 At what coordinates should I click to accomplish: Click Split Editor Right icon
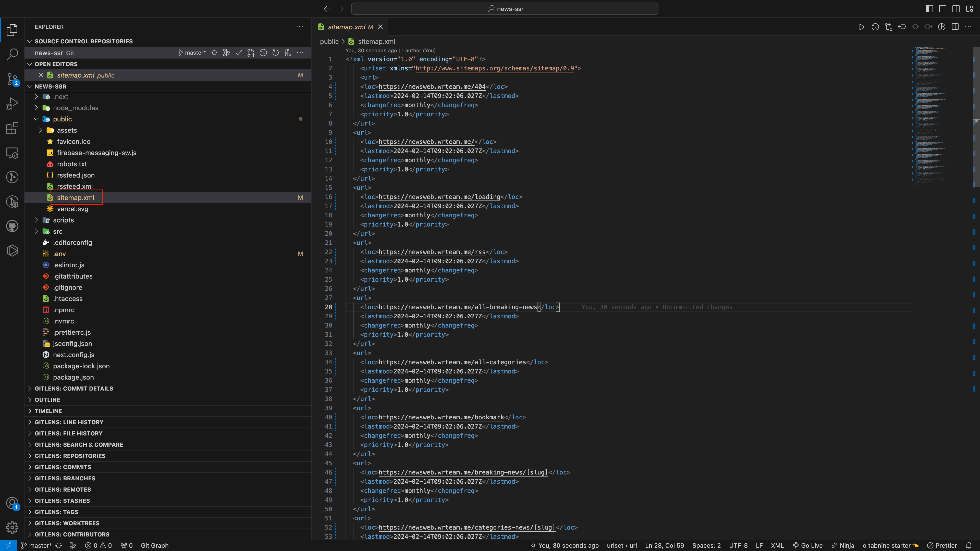coord(955,27)
